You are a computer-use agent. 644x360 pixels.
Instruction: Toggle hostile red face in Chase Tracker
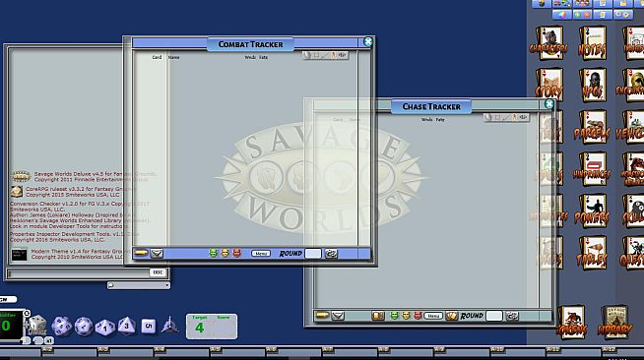click(x=418, y=316)
